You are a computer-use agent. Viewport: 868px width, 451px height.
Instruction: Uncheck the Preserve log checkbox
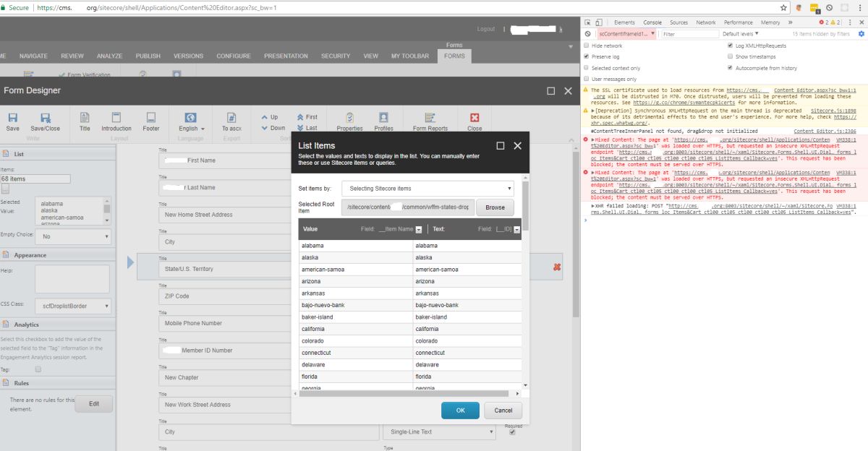587,56
